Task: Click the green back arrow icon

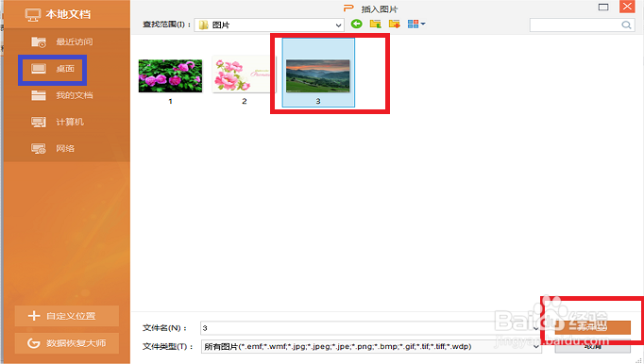Action: click(x=357, y=24)
